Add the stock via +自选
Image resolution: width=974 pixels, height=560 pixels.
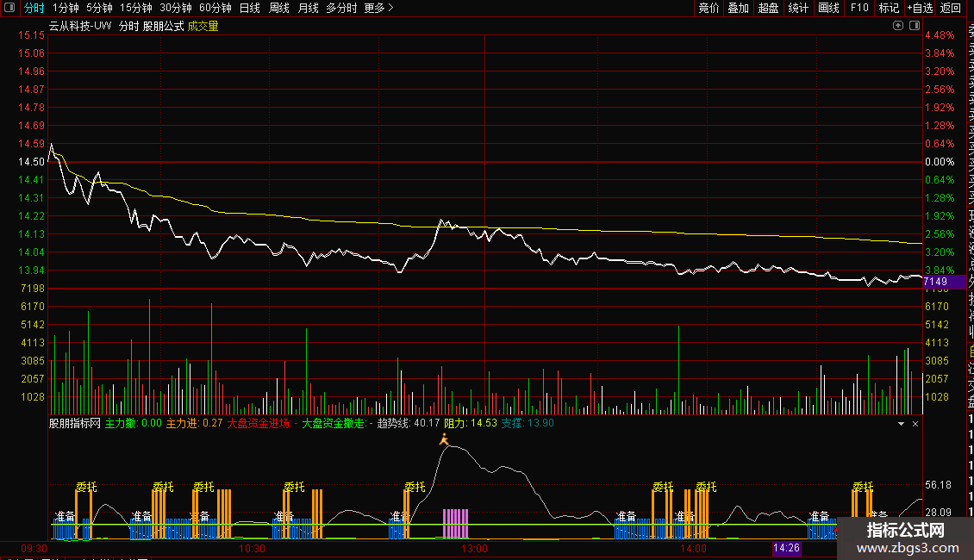point(920,9)
